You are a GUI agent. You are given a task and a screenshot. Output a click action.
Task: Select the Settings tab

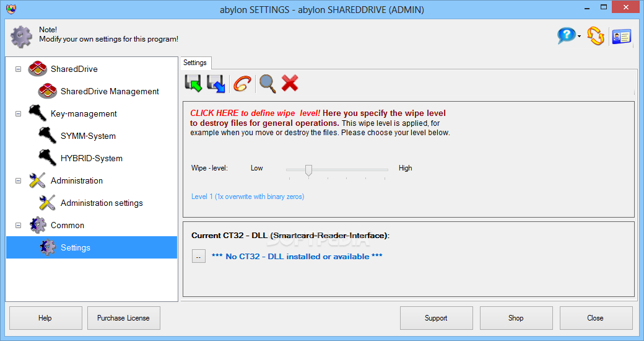click(x=195, y=63)
